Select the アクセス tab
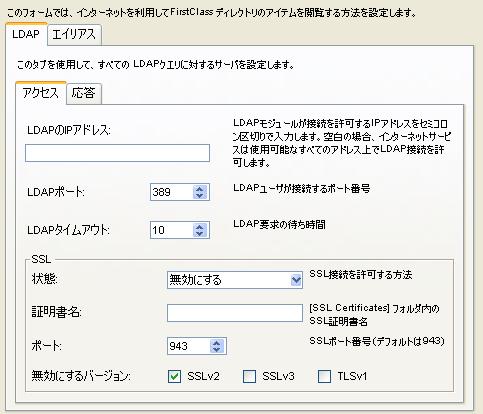The image size is (483, 414). pyautogui.click(x=41, y=93)
